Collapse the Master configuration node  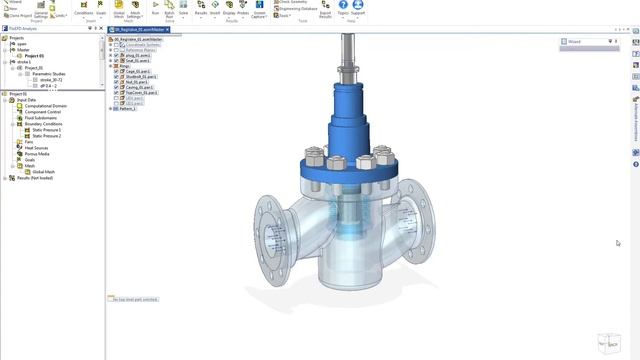click(5, 50)
